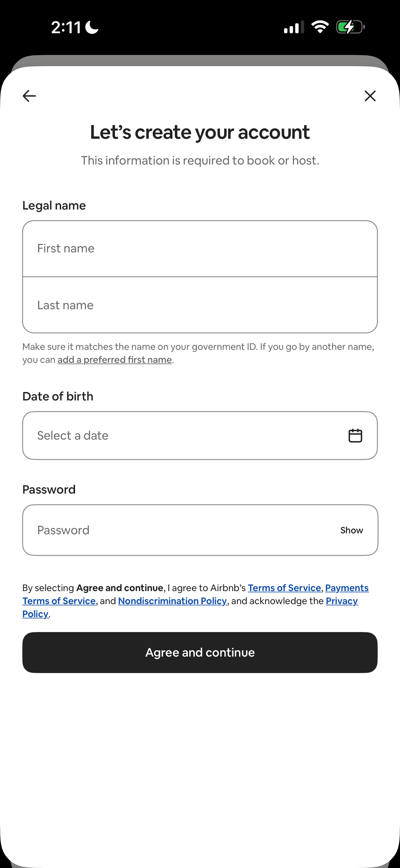Tap the First name field
The image size is (400, 868).
point(200,249)
